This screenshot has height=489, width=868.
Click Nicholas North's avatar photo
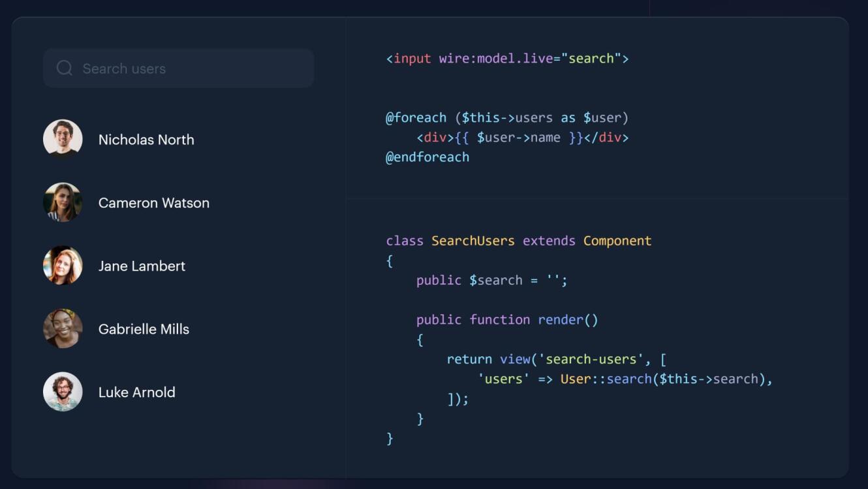point(63,139)
